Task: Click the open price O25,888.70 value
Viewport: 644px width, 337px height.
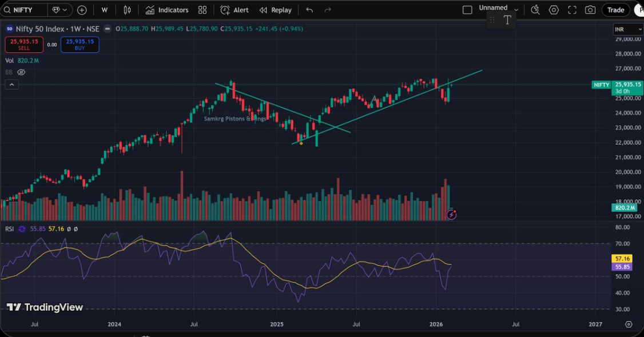Action: click(x=132, y=29)
